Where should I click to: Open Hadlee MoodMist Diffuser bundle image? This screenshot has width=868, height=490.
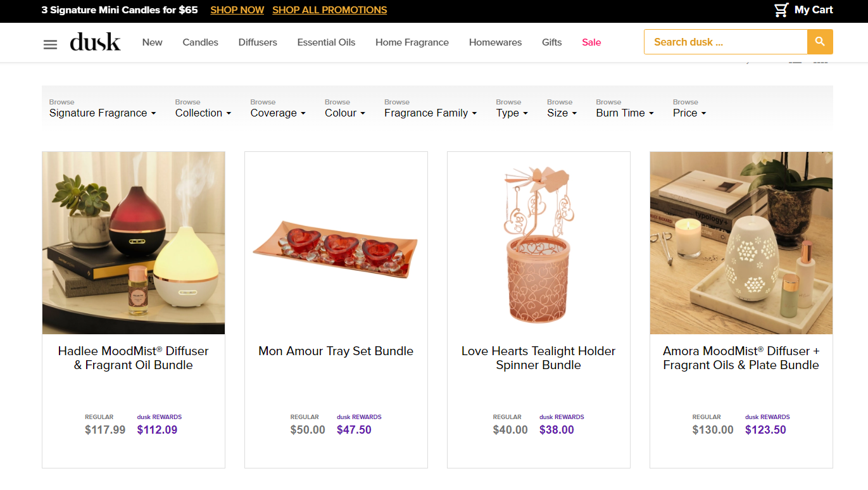(134, 243)
